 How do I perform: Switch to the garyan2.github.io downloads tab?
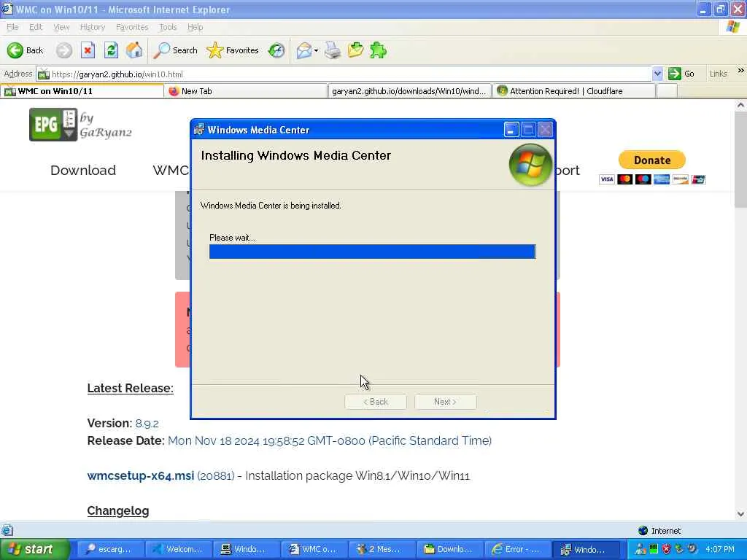click(x=410, y=91)
